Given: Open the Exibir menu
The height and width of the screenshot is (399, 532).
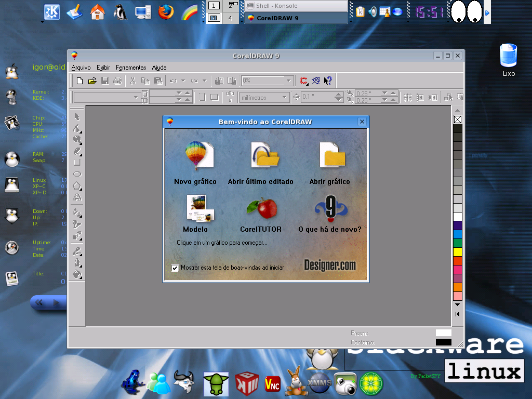Looking at the screenshot, I should 103,68.
